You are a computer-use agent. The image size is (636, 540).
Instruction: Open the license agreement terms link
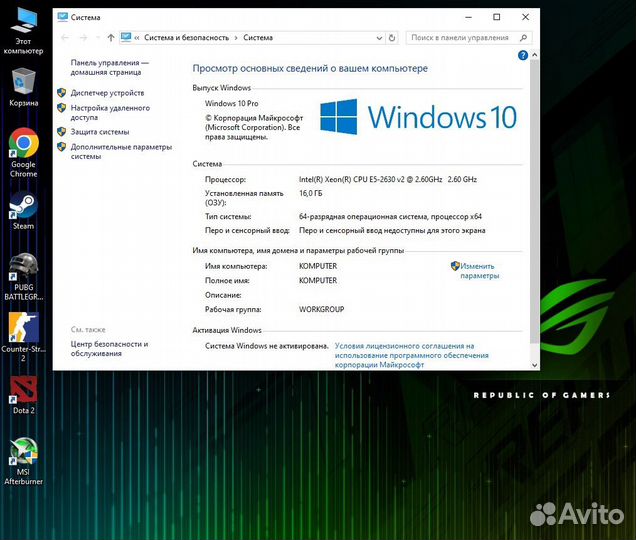point(411,355)
